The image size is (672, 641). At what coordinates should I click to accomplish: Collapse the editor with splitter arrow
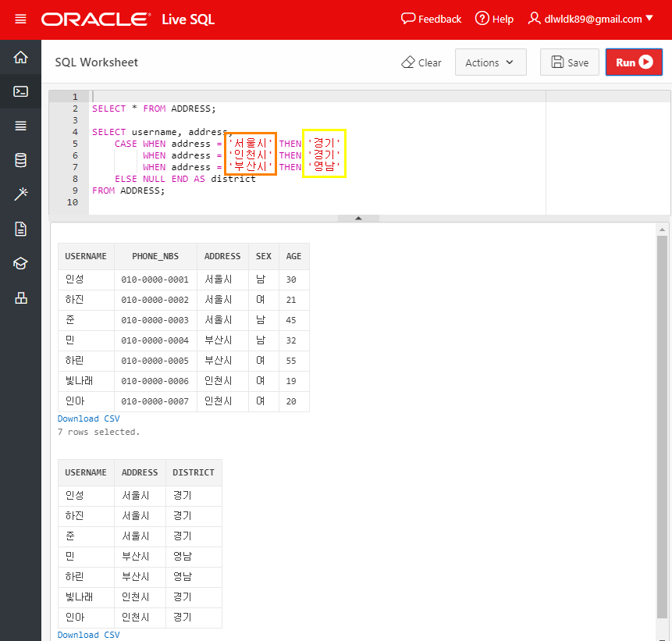358,219
